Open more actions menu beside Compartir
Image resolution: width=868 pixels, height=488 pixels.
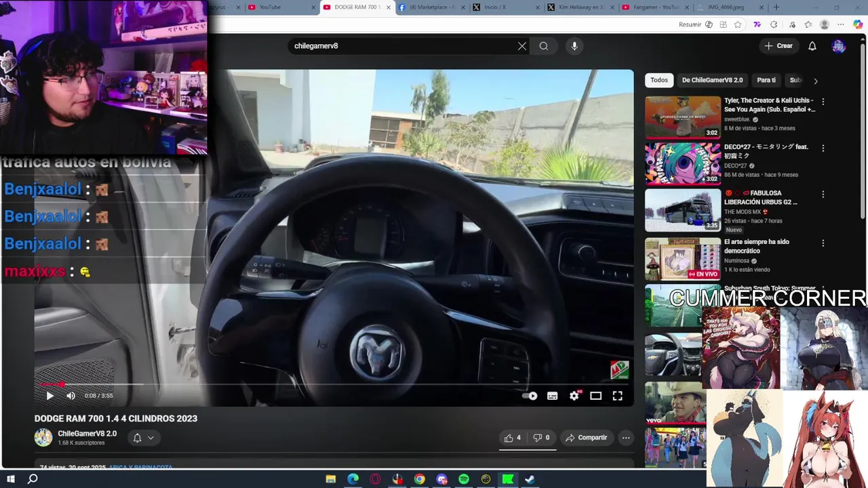[x=626, y=438]
